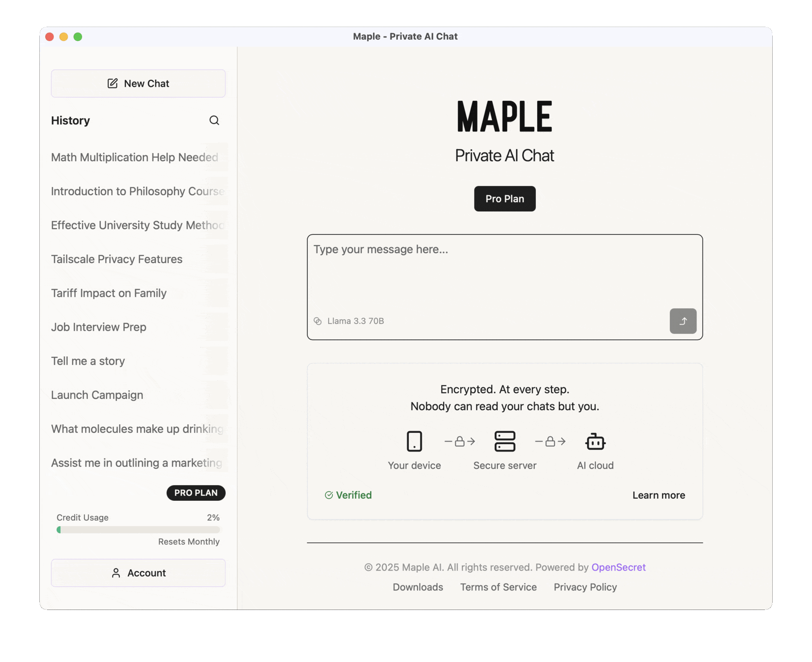
Task: Click the Resets Monthly label
Action: tap(189, 542)
